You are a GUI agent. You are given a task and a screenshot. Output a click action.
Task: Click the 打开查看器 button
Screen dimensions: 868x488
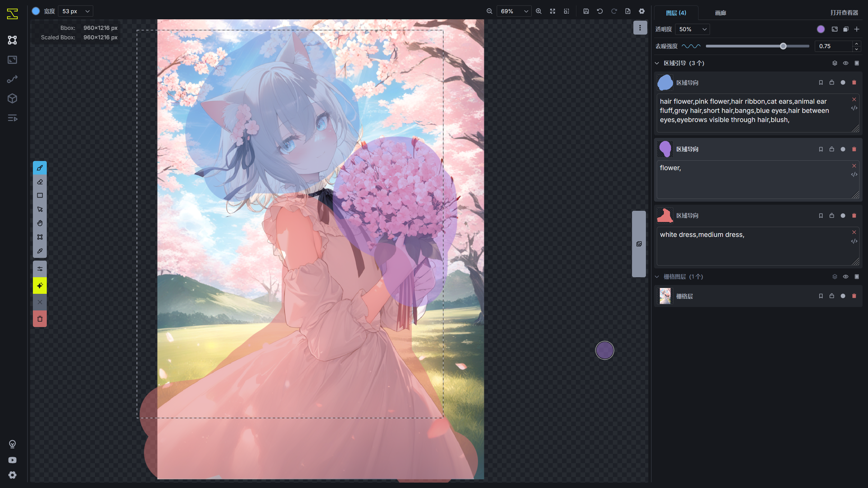pos(844,13)
